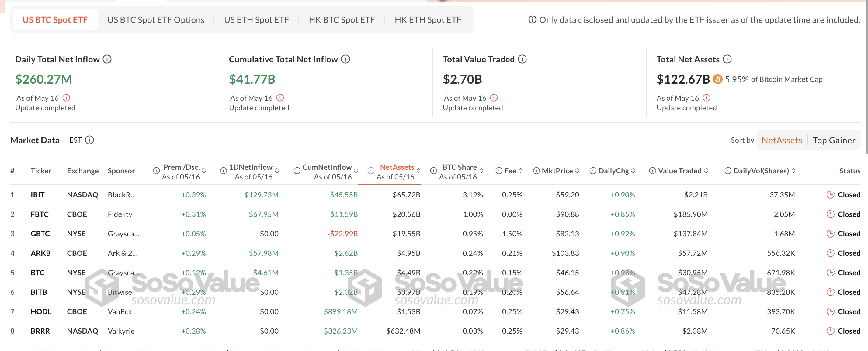Sort by Value Traded using its arrows

click(x=706, y=171)
